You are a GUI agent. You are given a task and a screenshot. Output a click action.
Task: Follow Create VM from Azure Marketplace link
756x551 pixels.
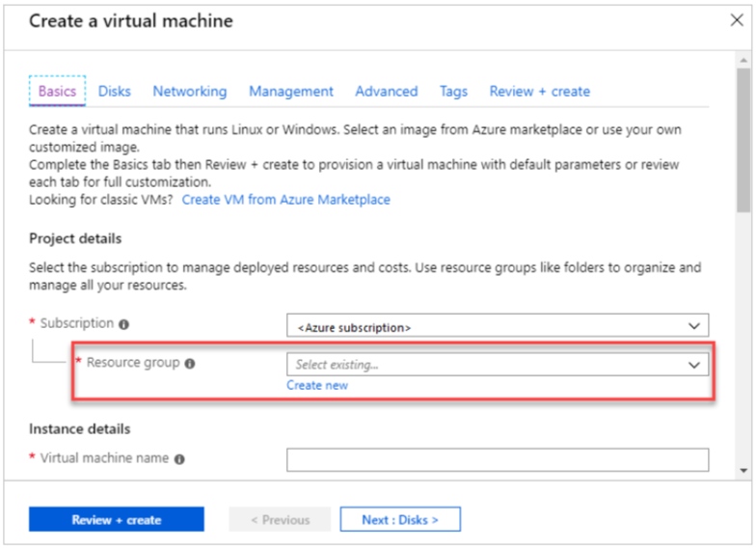pyautogui.click(x=285, y=200)
